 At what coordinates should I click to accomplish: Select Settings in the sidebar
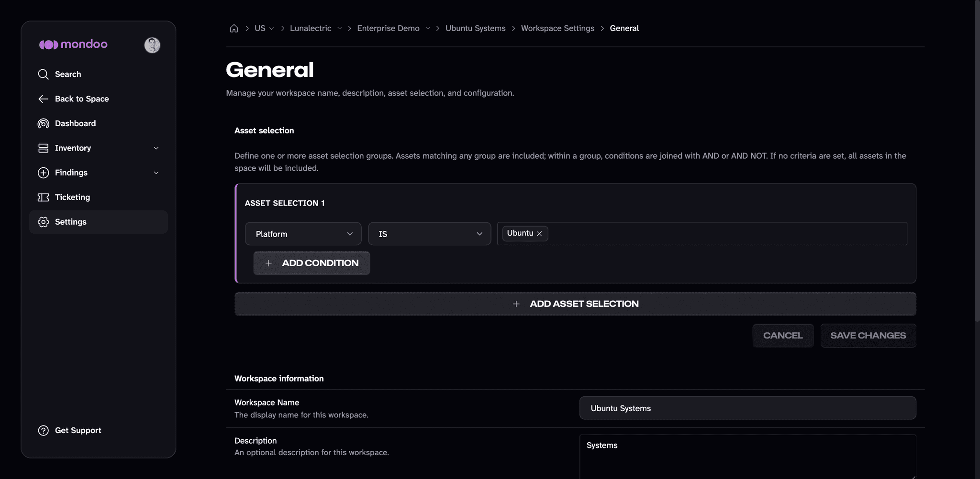coord(99,222)
